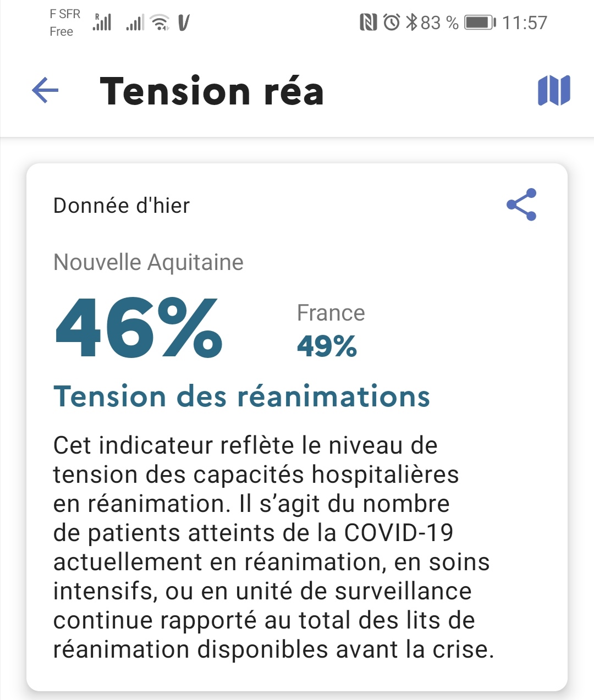Tap the "Tension réa" page title
This screenshot has height=700, width=594.
point(212,91)
